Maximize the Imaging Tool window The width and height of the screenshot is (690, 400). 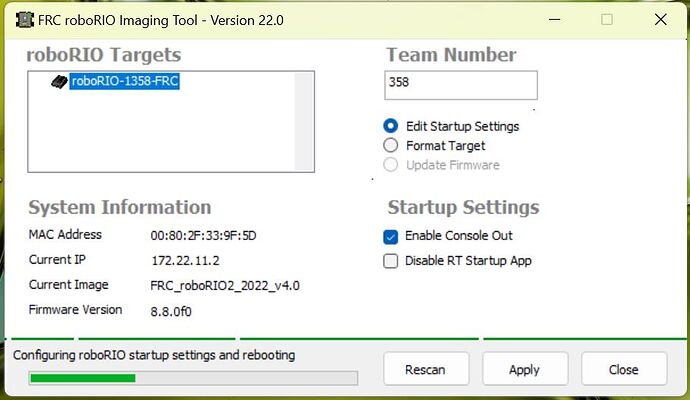(x=607, y=19)
